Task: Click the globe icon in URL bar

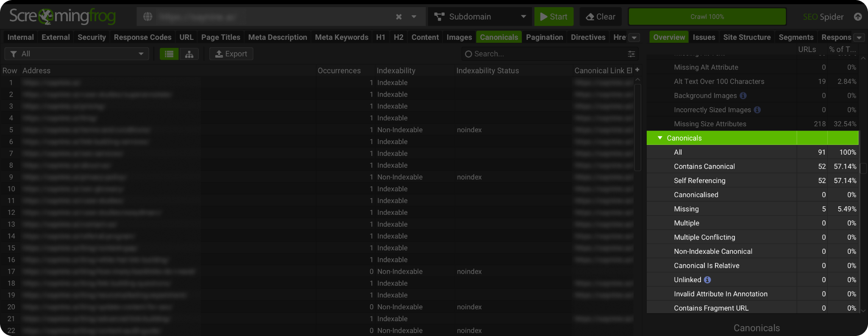Action: click(147, 17)
